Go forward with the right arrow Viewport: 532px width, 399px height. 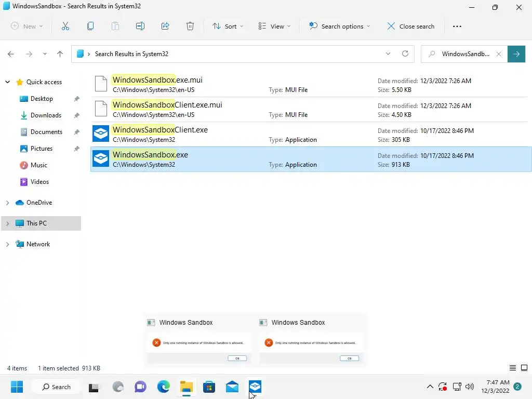click(x=29, y=54)
